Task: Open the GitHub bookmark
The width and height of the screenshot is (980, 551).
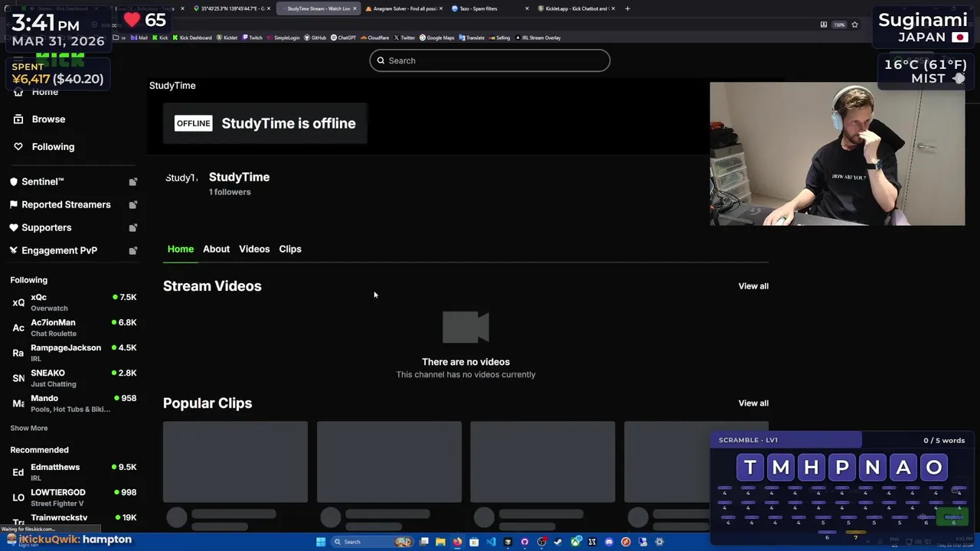Action: click(315, 37)
